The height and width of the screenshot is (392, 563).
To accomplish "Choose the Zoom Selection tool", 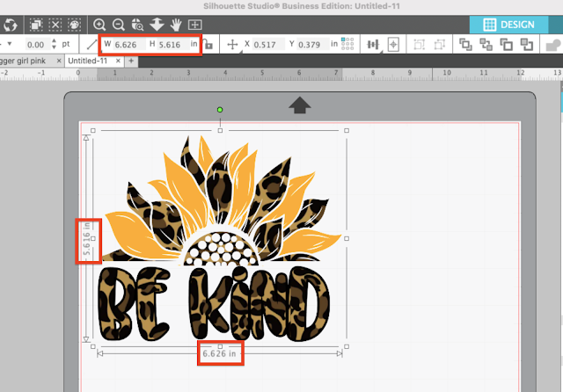I will click(137, 25).
